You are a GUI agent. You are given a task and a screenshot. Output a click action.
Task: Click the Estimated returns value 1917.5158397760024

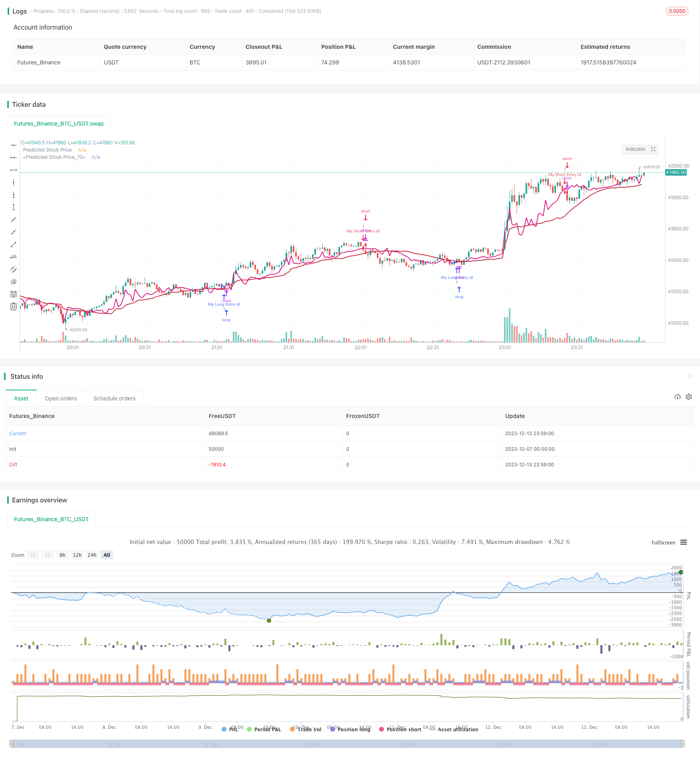[x=608, y=62]
